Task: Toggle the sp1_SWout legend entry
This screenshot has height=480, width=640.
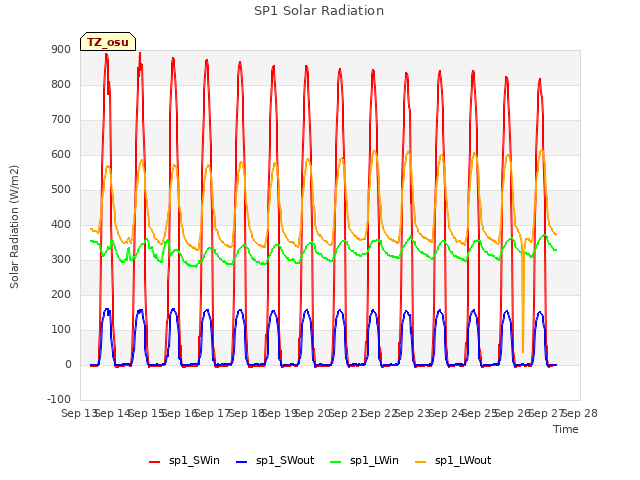Action: 275,461
